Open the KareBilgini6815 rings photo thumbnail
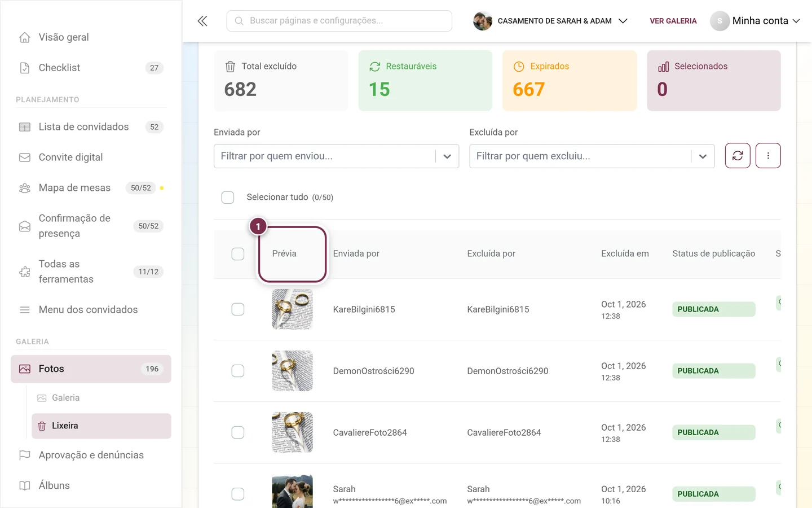Viewport: 812px width, 508px height. [x=292, y=309]
